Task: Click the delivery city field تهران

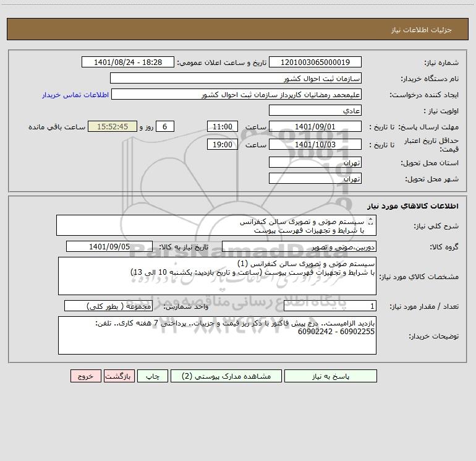Action: coord(315,178)
